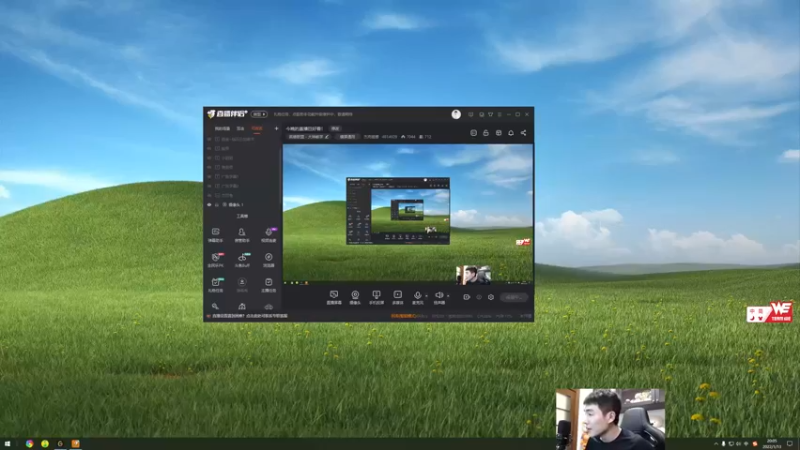The image size is (800, 450).
Task: Open microphone options arrow
Action: tap(427, 296)
